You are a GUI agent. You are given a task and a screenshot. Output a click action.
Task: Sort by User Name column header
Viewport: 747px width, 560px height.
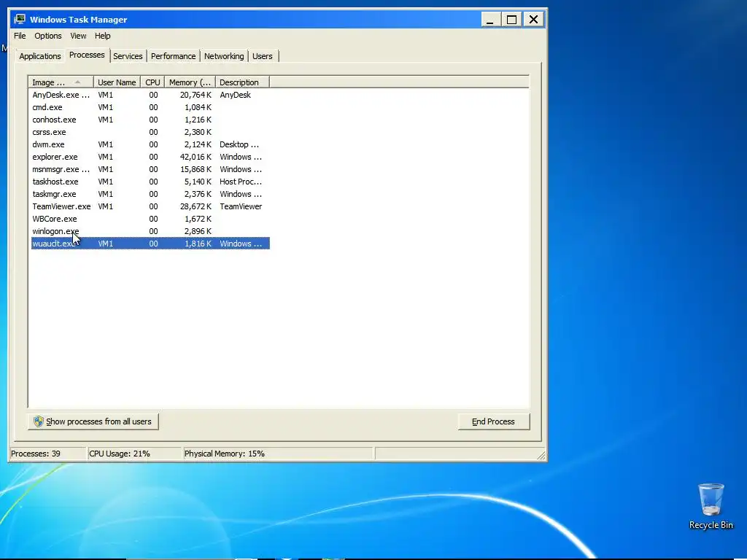point(117,82)
